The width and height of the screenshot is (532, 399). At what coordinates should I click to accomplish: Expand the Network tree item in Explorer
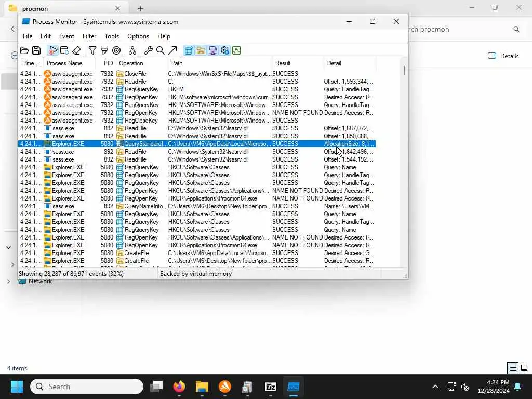tap(8, 281)
